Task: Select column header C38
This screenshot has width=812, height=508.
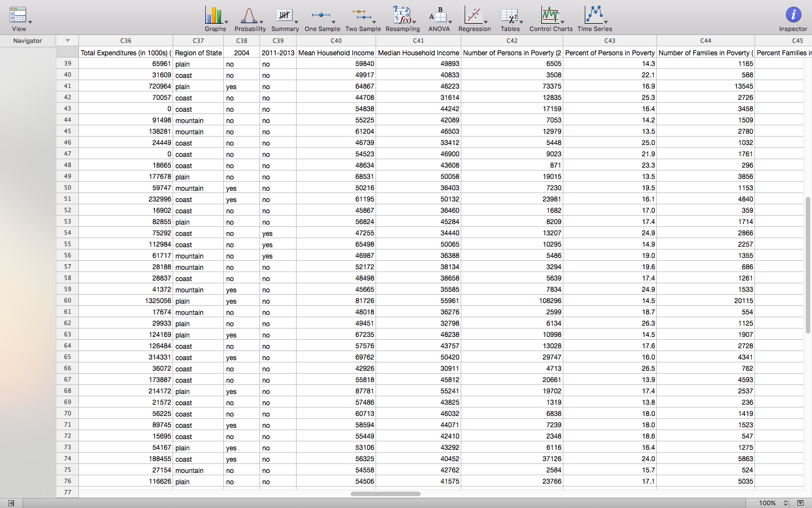Action: [x=242, y=41]
